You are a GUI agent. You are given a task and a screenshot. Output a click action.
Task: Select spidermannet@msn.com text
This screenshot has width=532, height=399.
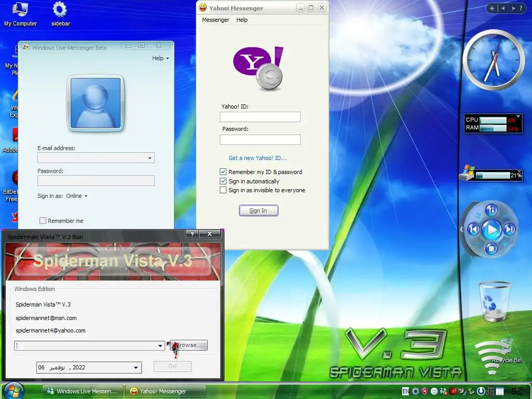point(46,318)
